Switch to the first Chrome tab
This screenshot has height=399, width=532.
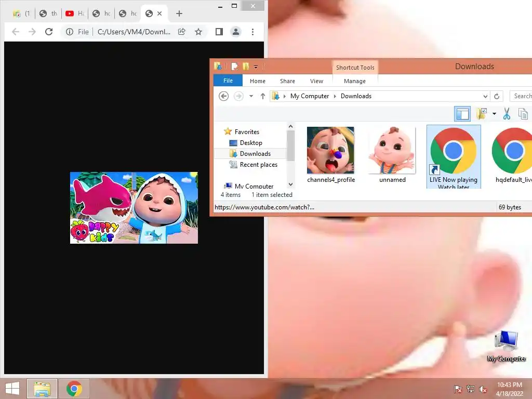pos(21,14)
